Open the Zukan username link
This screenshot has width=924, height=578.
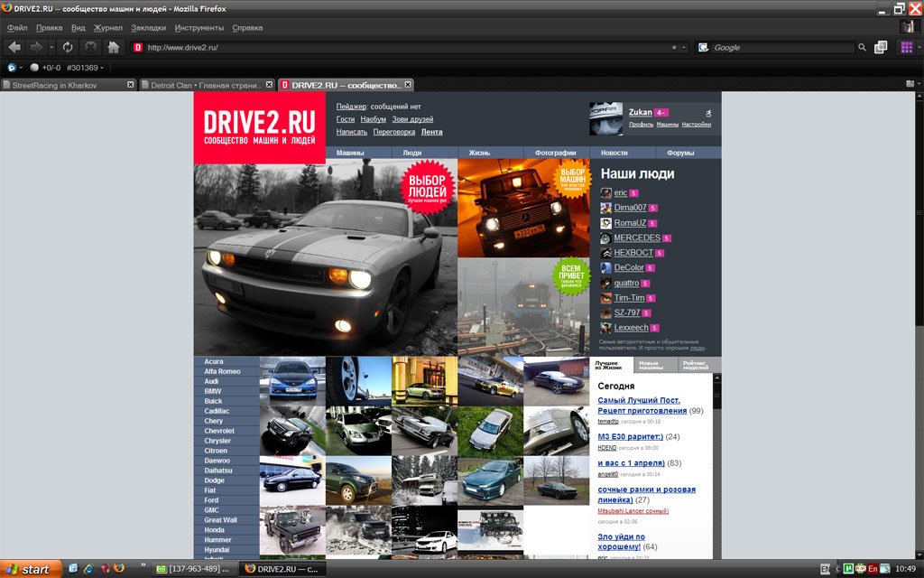(x=641, y=112)
